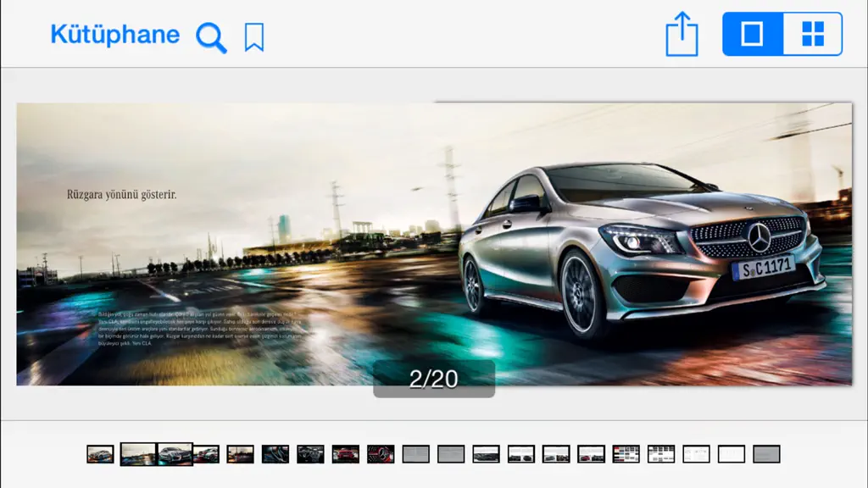
Task: Open the color swatches chart thumbnail
Action: click(x=626, y=454)
